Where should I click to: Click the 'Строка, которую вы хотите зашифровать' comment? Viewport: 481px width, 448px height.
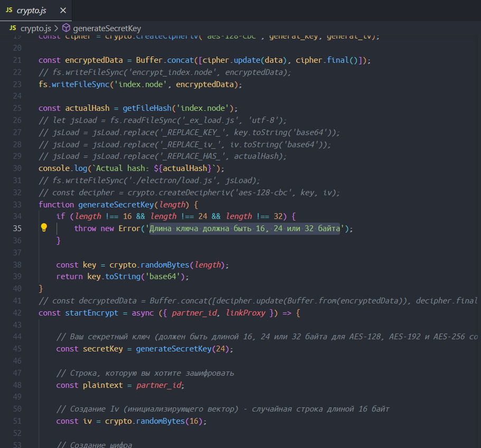pyautogui.click(x=145, y=373)
